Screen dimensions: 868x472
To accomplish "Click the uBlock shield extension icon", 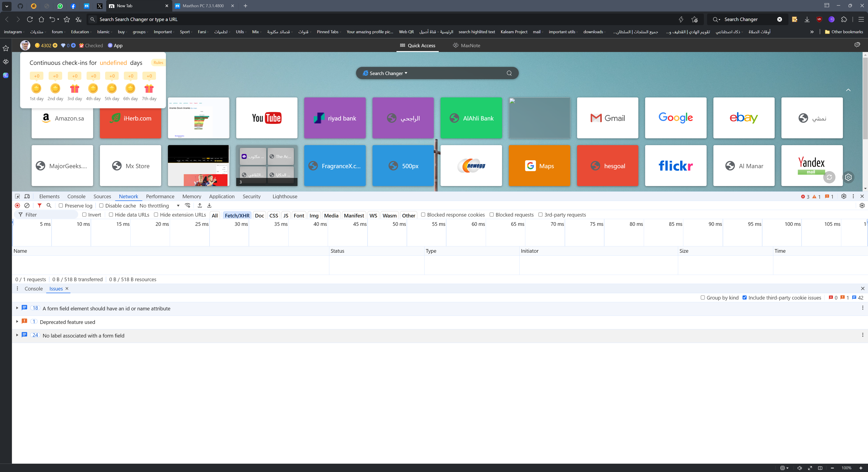I will [819, 19].
